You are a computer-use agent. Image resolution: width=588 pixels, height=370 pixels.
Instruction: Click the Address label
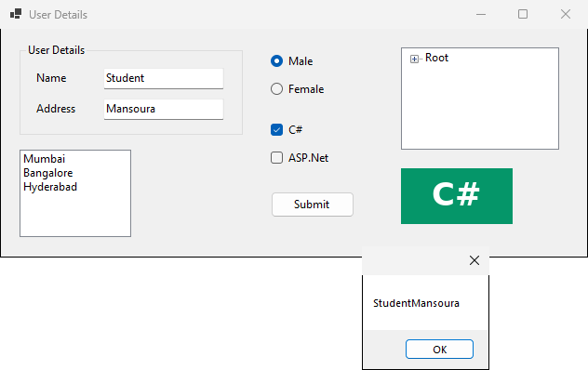pos(56,109)
